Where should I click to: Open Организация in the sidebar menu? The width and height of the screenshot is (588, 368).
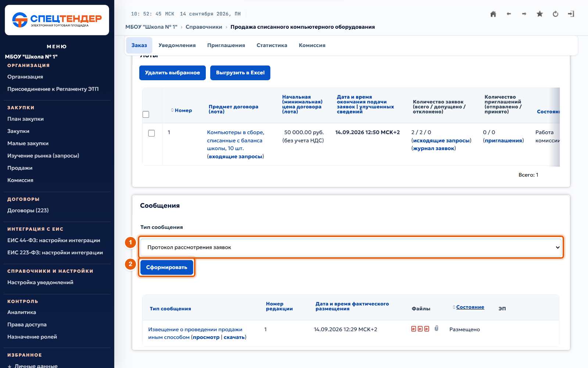[25, 77]
